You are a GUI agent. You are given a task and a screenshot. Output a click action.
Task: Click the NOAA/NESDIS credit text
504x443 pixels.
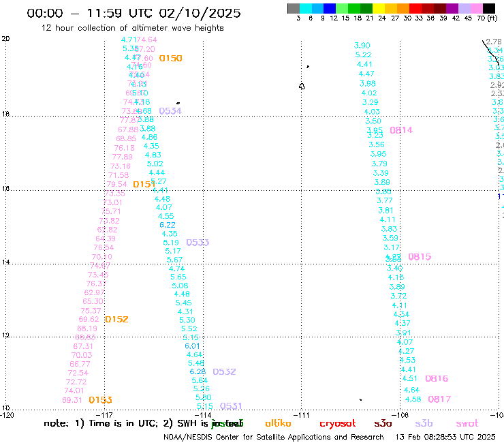(274, 437)
